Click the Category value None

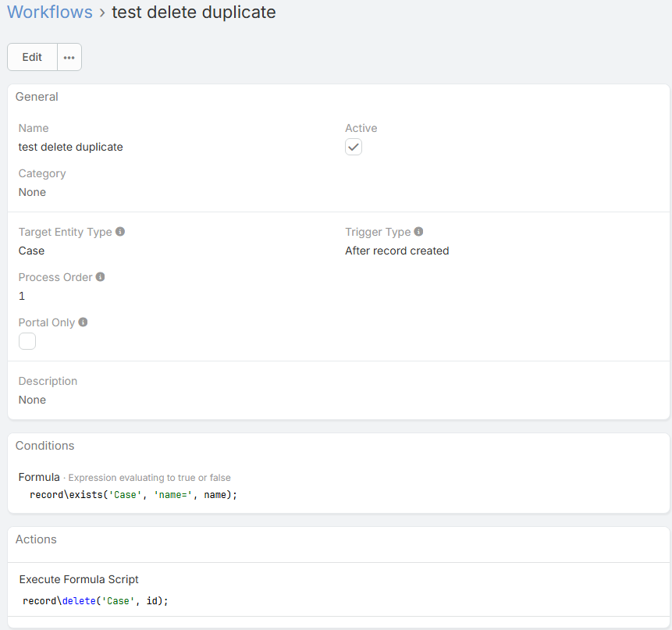[32, 192]
